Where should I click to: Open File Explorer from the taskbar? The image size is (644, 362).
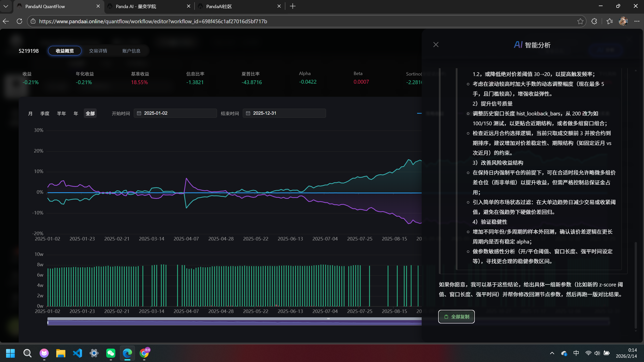pyautogui.click(x=61, y=353)
